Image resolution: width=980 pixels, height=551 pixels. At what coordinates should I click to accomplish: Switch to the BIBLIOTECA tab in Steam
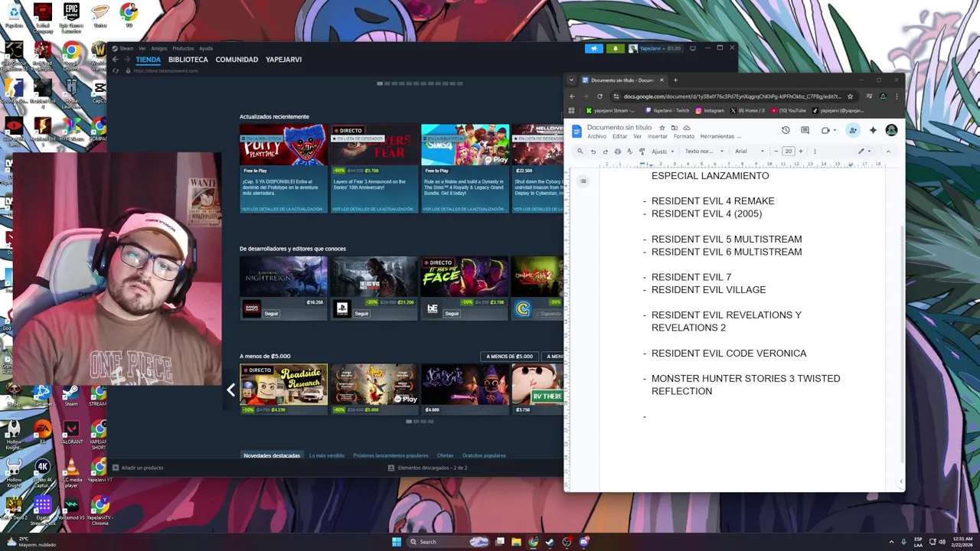pos(188,60)
